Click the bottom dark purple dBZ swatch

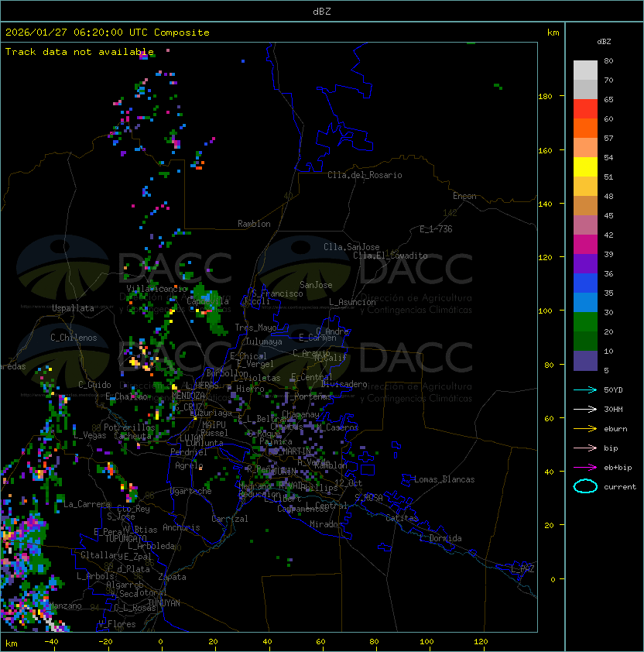click(585, 360)
